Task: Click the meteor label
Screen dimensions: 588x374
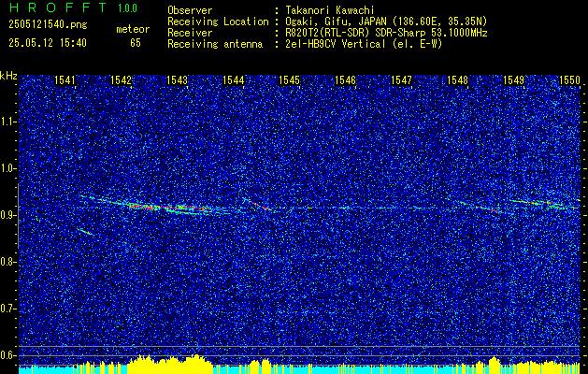Action: tap(133, 29)
